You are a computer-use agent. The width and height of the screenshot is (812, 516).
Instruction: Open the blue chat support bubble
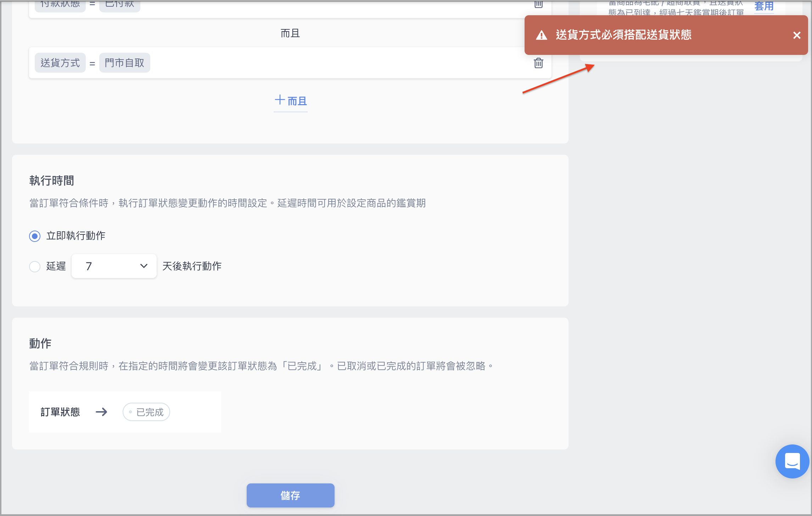pyautogui.click(x=792, y=461)
